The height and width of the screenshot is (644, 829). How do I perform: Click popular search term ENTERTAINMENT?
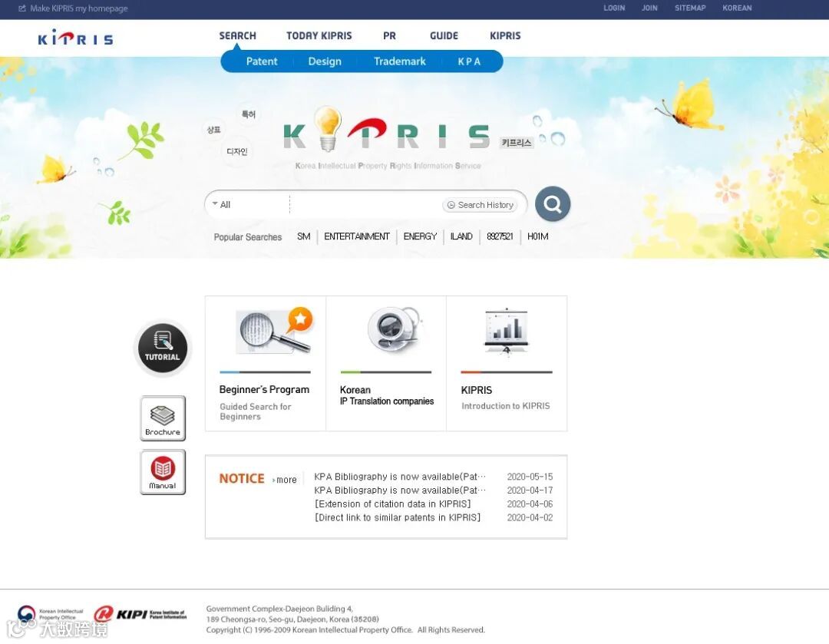click(x=357, y=236)
